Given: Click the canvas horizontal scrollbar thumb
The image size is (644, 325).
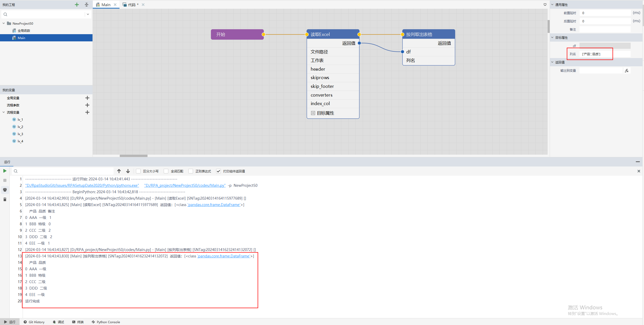Looking at the screenshot, I should (x=134, y=156).
